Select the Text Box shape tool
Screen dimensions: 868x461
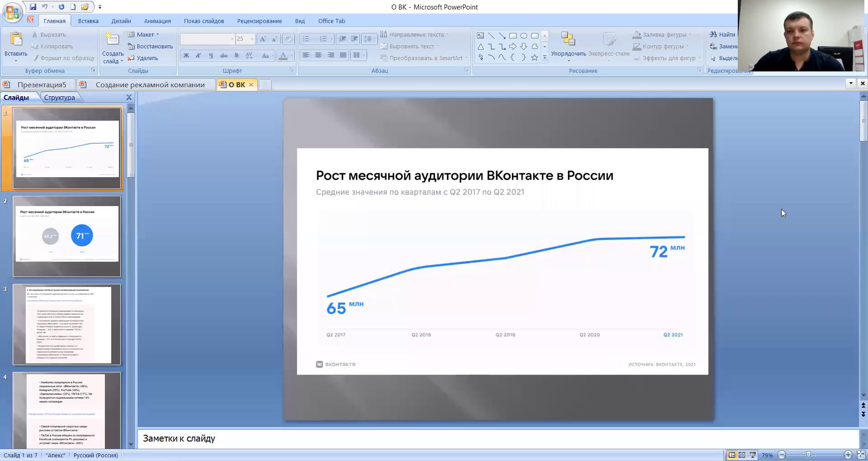pos(480,36)
